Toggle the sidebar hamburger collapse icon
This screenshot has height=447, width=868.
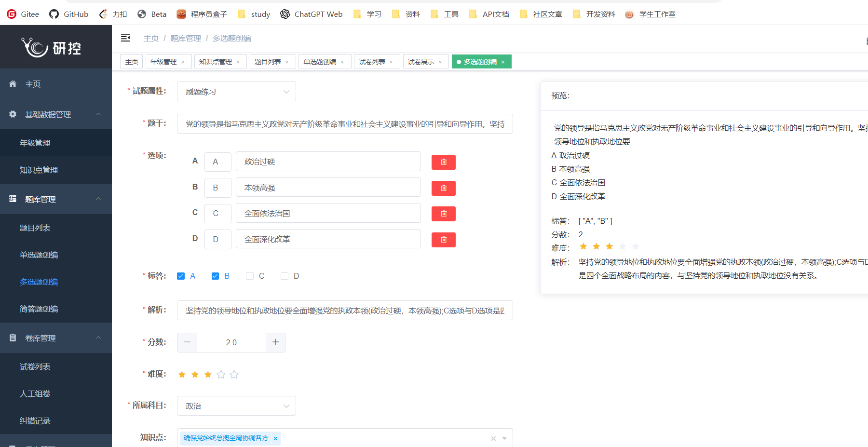tap(125, 38)
